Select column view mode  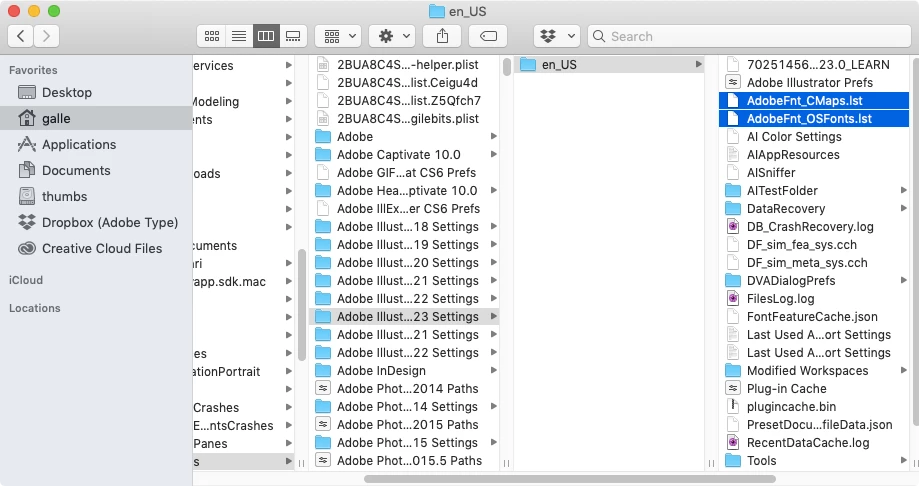(x=266, y=36)
